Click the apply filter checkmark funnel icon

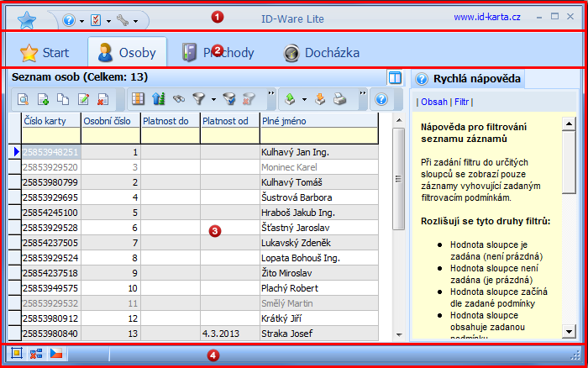[229, 99]
